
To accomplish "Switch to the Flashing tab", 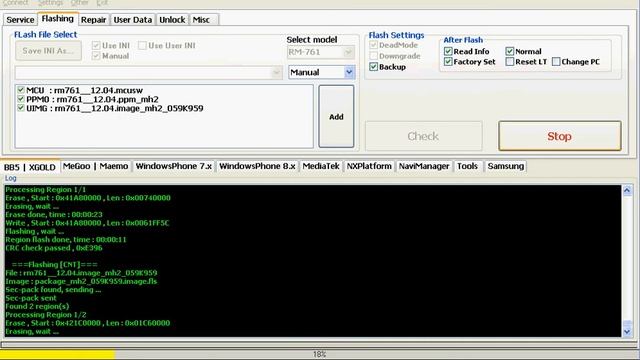I will tap(58, 19).
